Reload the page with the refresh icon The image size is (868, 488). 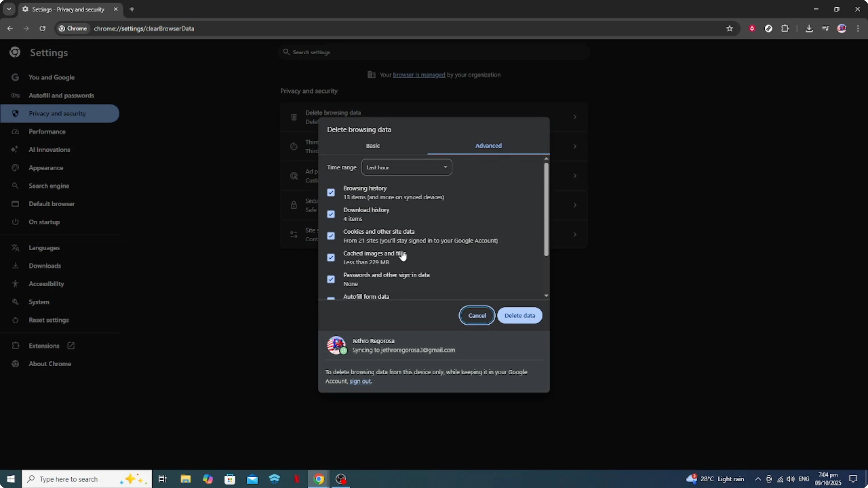(42, 28)
